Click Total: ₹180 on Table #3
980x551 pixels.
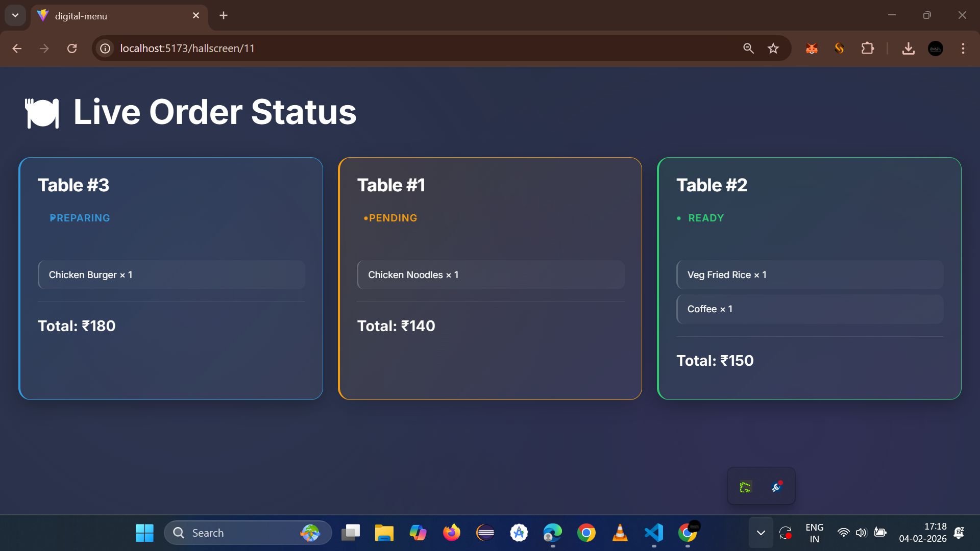[77, 326]
